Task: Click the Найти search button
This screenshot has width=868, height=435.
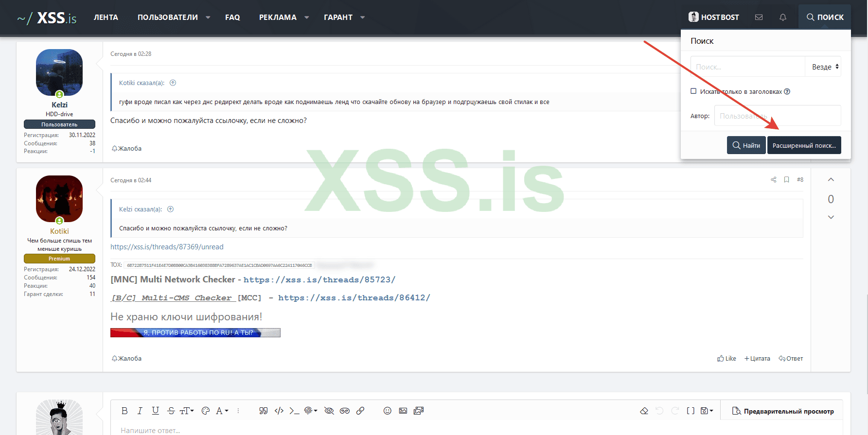Action: point(746,145)
